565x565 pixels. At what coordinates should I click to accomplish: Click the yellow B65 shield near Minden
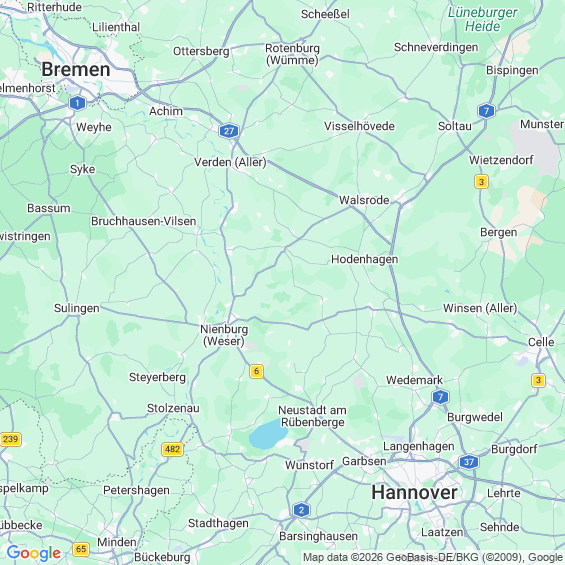[81, 549]
